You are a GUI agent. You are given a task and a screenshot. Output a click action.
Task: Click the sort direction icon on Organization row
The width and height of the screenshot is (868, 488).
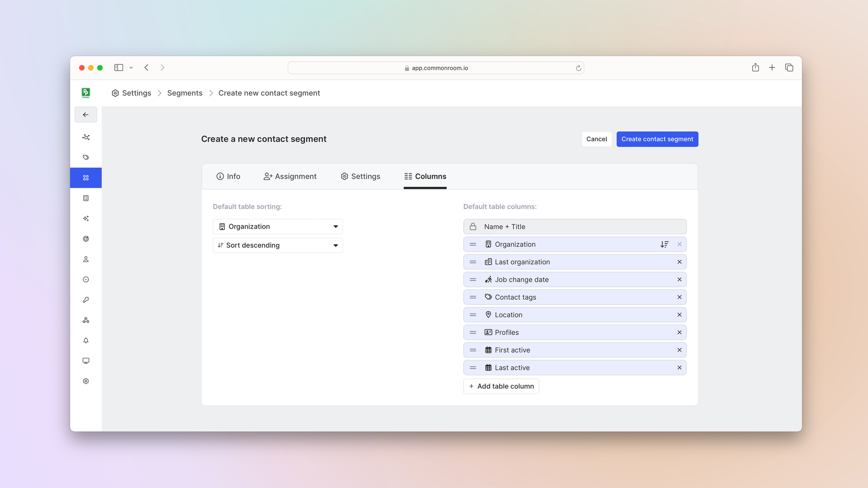pos(664,244)
